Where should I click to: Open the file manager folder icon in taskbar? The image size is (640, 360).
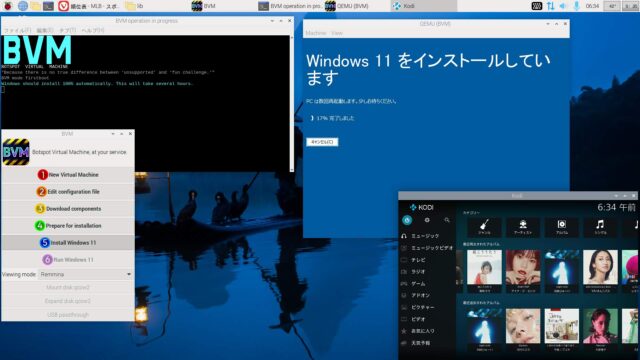point(36,6)
